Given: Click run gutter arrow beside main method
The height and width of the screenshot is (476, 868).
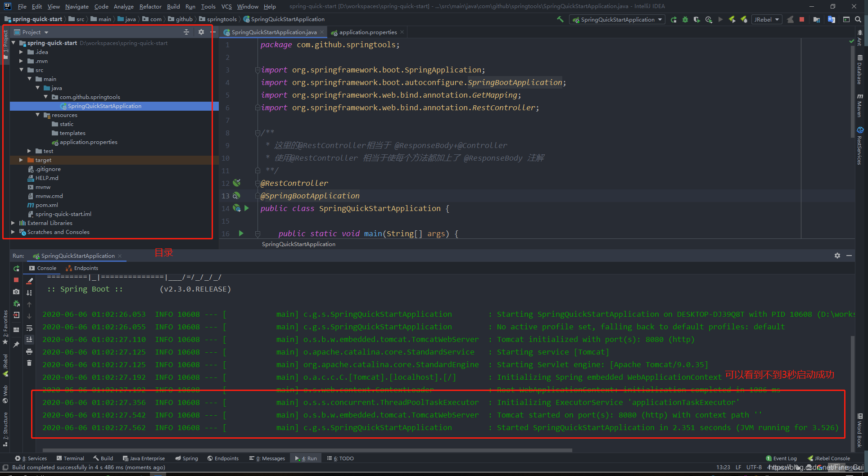Looking at the screenshot, I should (x=241, y=233).
